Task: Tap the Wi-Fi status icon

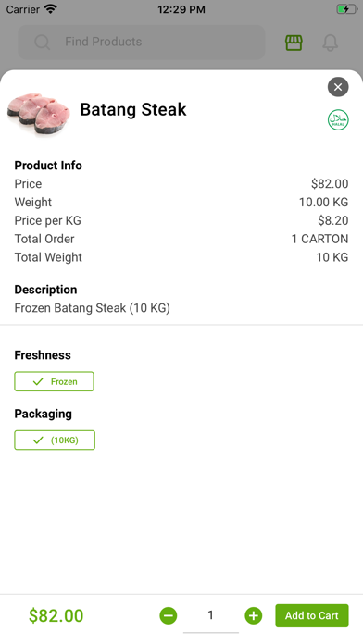Action: click(51, 9)
